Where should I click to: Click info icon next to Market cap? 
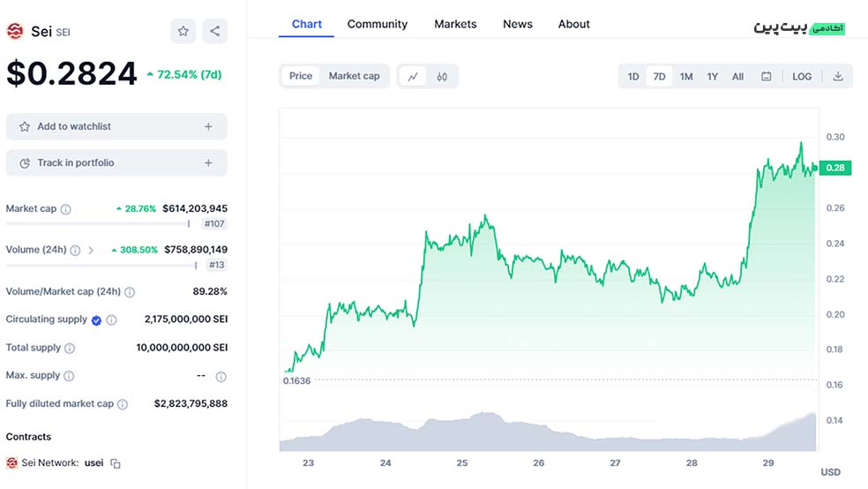point(66,209)
